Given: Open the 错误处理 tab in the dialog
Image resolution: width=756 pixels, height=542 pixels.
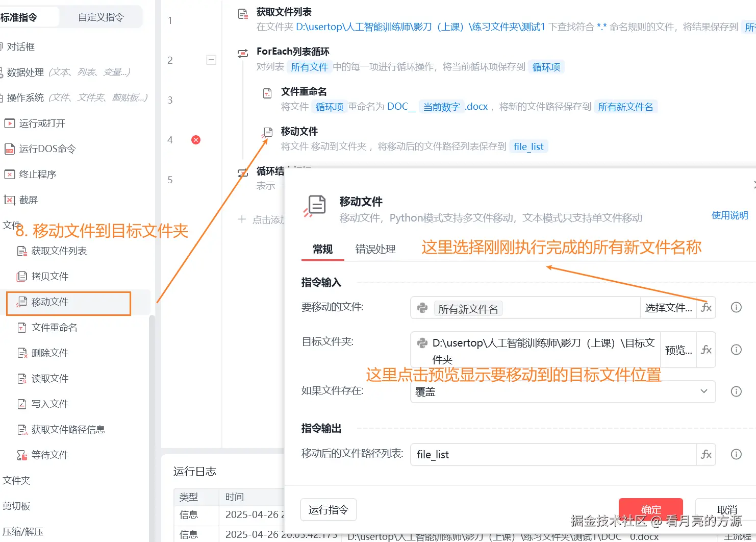Looking at the screenshot, I should coord(375,249).
